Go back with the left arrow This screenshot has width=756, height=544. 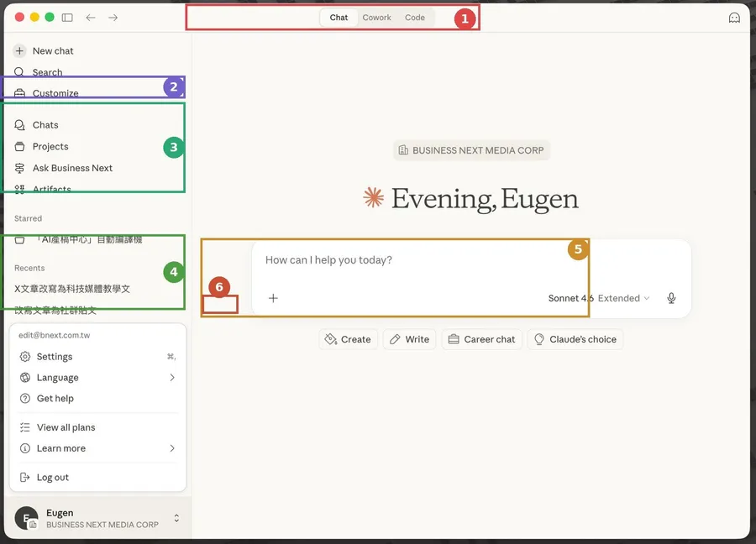(90, 18)
